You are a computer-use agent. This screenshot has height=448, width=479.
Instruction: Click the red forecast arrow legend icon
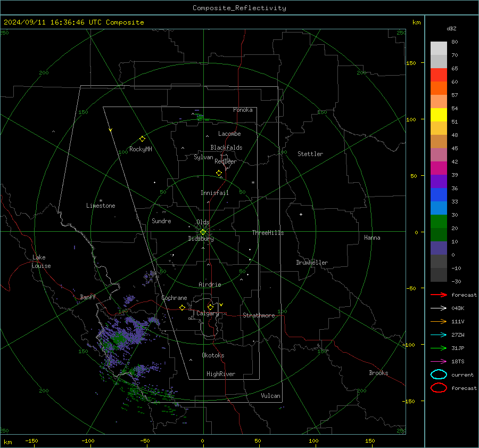click(439, 295)
